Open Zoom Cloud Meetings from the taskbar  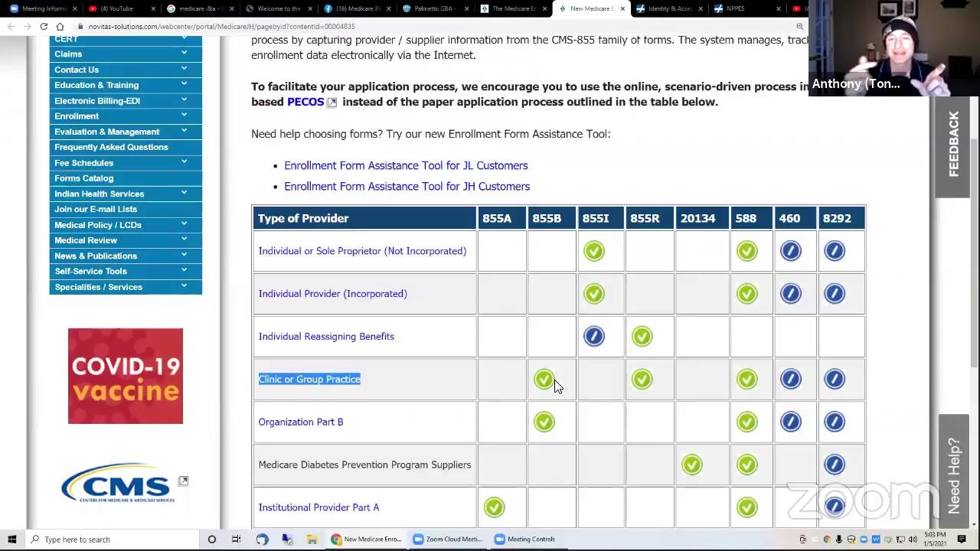pos(447,540)
